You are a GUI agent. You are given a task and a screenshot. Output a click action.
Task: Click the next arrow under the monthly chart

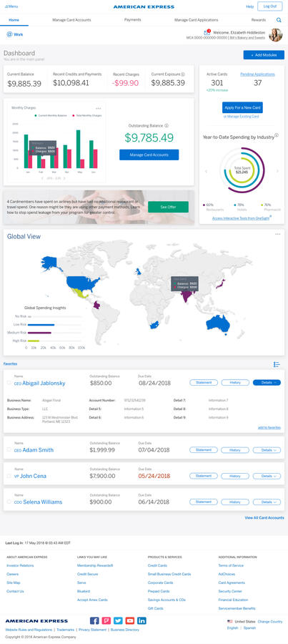(64, 178)
